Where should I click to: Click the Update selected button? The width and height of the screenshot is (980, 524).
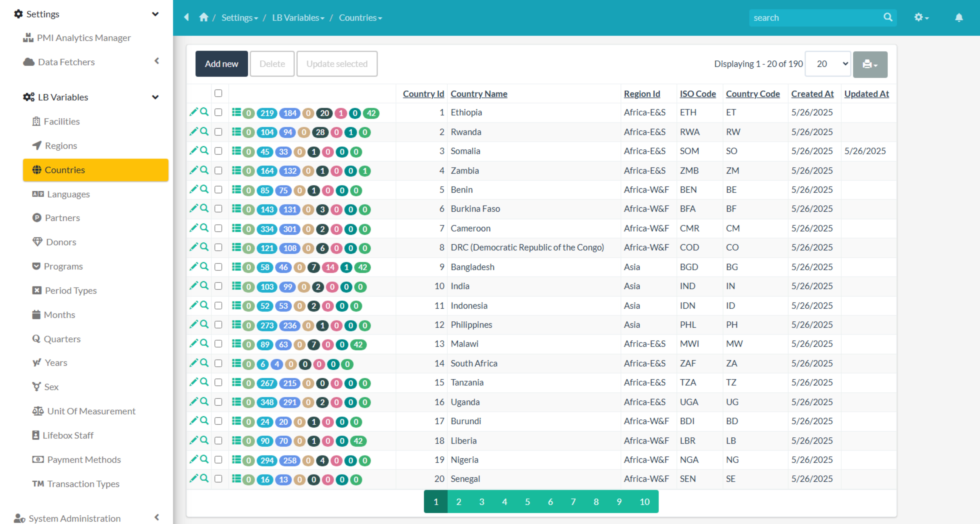point(337,64)
